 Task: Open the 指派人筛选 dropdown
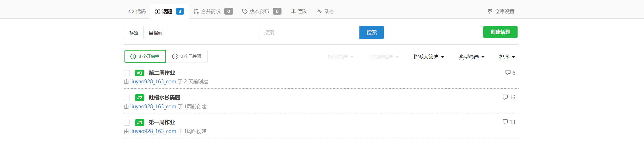[x=429, y=57]
